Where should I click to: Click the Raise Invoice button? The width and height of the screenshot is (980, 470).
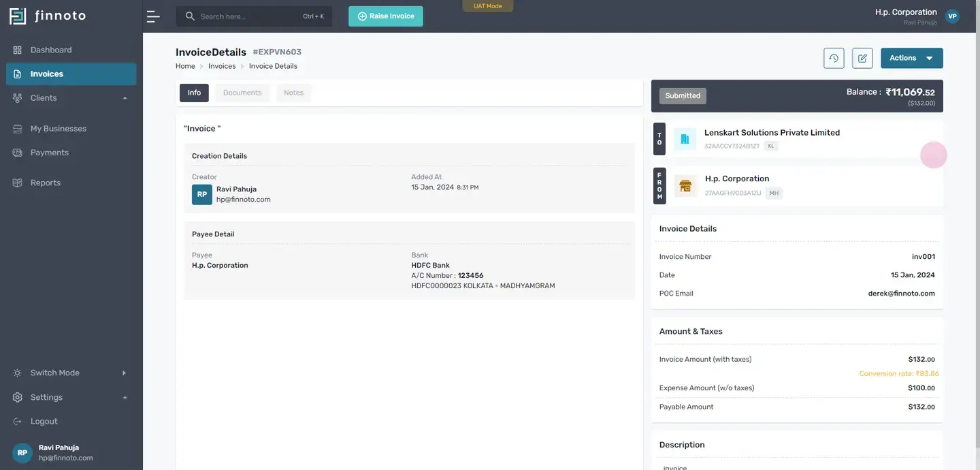pyautogui.click(x=386, y=16)
